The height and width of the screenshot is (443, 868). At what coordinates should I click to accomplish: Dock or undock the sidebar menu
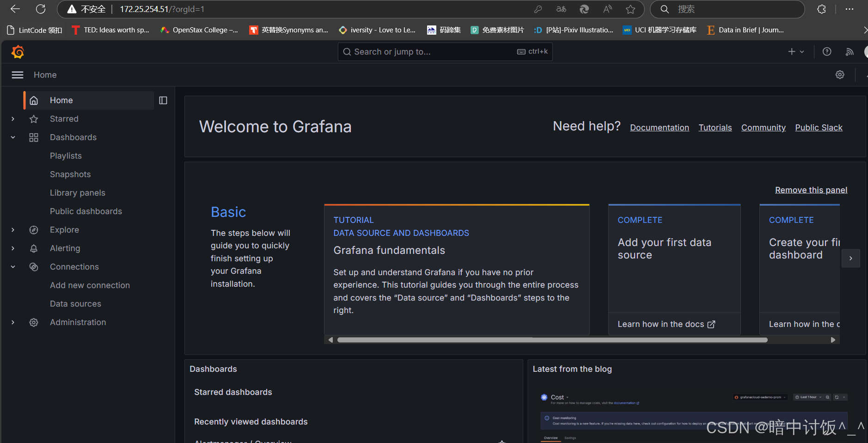[x=163, y=100]
